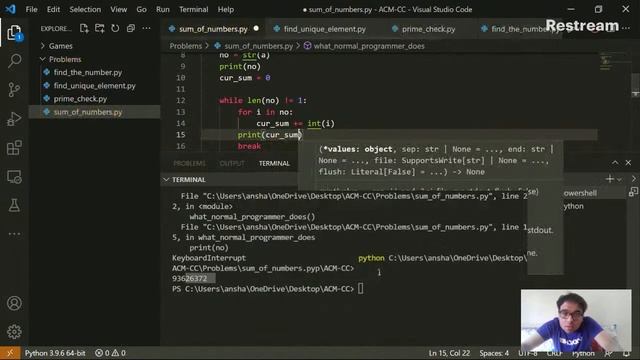Collapse the TERMINAL section header

pos(189,180)
